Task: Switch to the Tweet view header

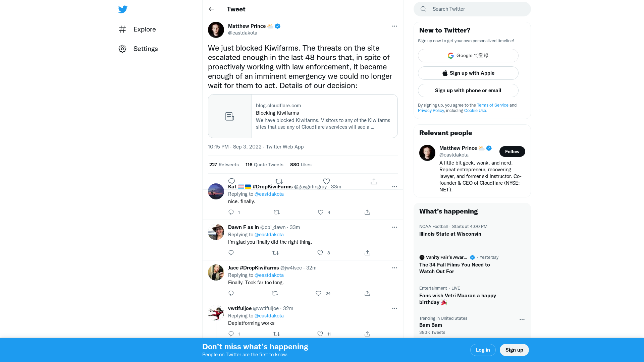Action: point(236,9)
